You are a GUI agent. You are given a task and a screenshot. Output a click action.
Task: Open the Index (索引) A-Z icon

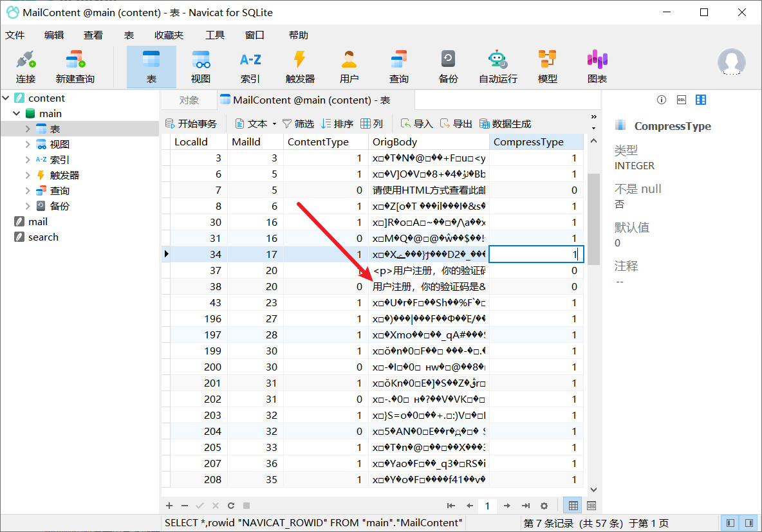[250, 66]
